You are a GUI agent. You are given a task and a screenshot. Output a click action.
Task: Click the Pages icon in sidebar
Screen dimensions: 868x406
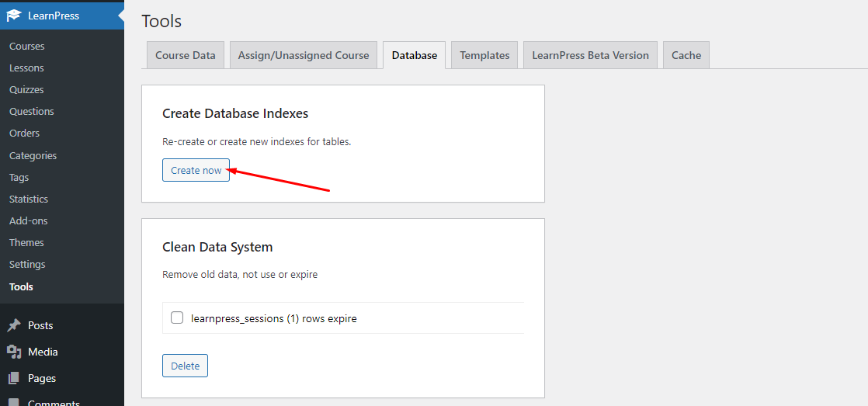[14, 378]
